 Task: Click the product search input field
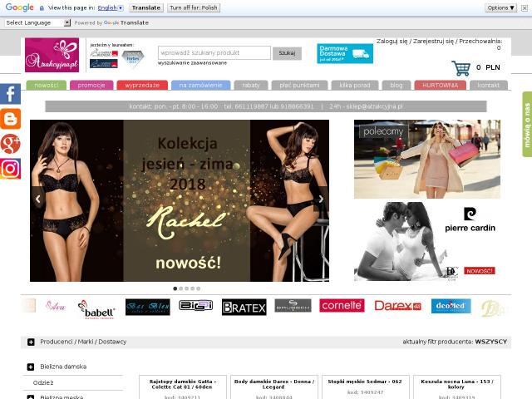214,53
